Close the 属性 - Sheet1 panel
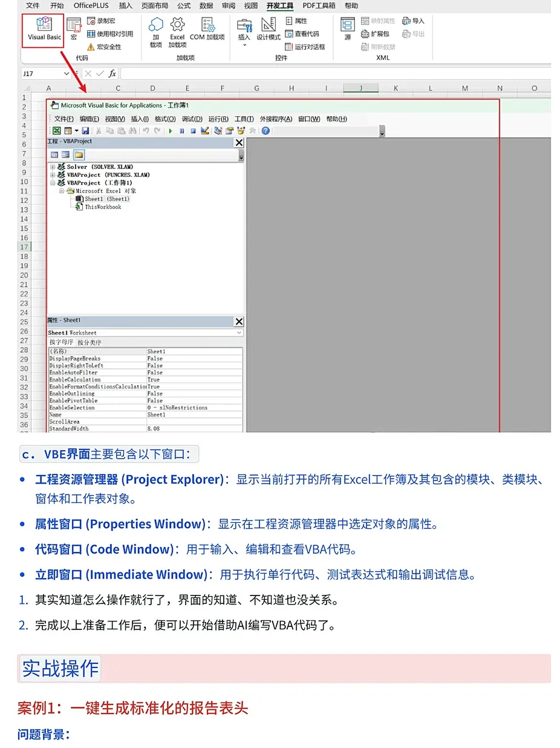 click(239, 321)
